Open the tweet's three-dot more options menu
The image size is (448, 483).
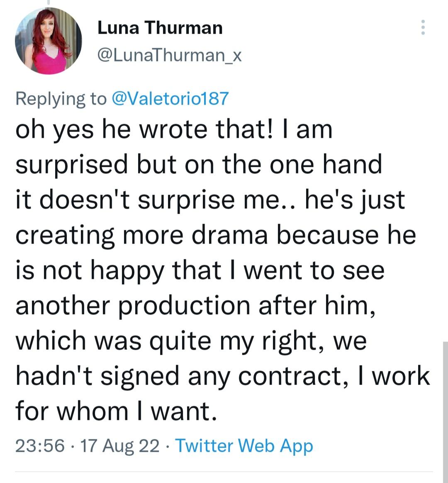coord(423,27)
